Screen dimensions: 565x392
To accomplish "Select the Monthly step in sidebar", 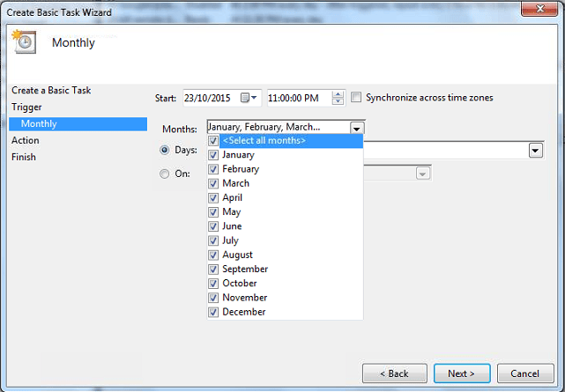I will (x=78, y=124).
